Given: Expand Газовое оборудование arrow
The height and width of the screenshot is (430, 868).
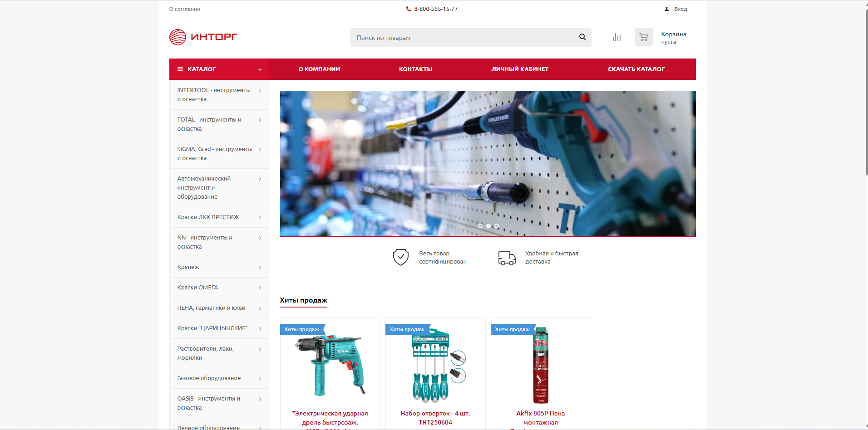Looking at the screenshot, I should click(x=260, y=379).
